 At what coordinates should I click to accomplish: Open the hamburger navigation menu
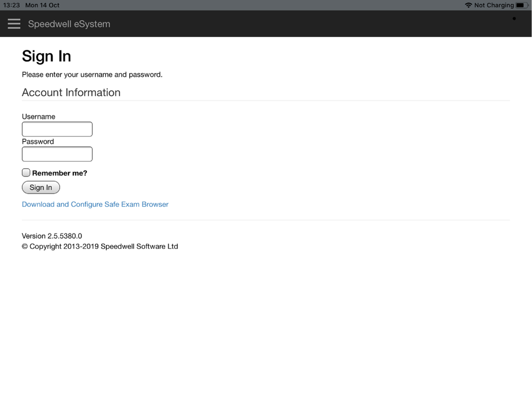[14, 24]
